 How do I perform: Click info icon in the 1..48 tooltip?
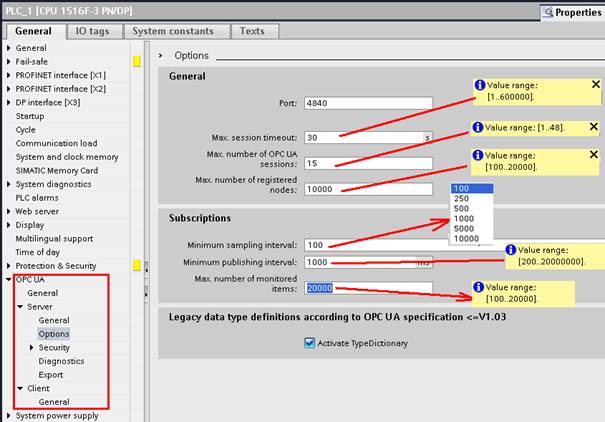(x=479, y=128)
